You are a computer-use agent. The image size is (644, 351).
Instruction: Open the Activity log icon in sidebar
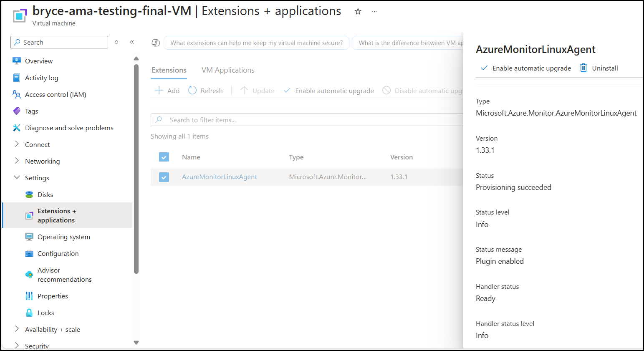(x=17, y=78)
